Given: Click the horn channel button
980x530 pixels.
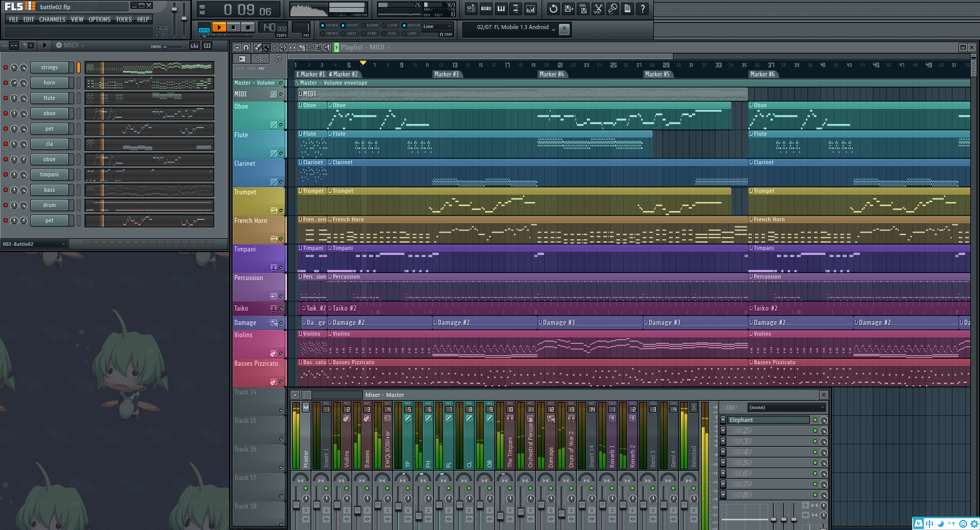Looking at the screenshot, I should [x=50, y=83].
